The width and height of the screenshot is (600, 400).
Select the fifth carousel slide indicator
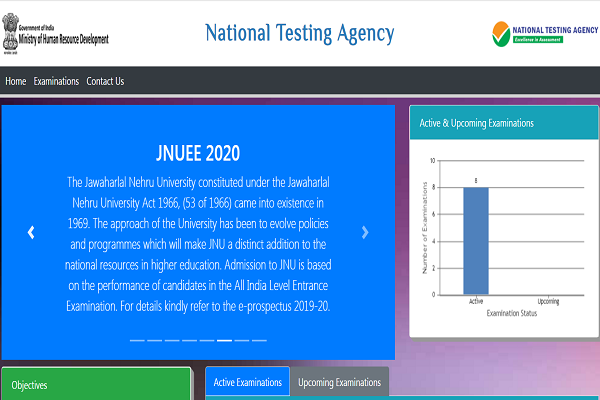pos(207,340)
